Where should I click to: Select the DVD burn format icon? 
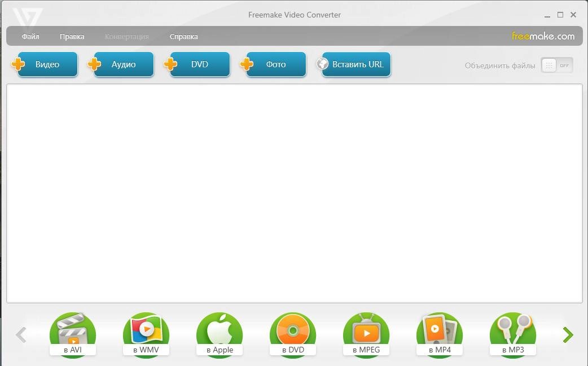[x=293, y=334]
